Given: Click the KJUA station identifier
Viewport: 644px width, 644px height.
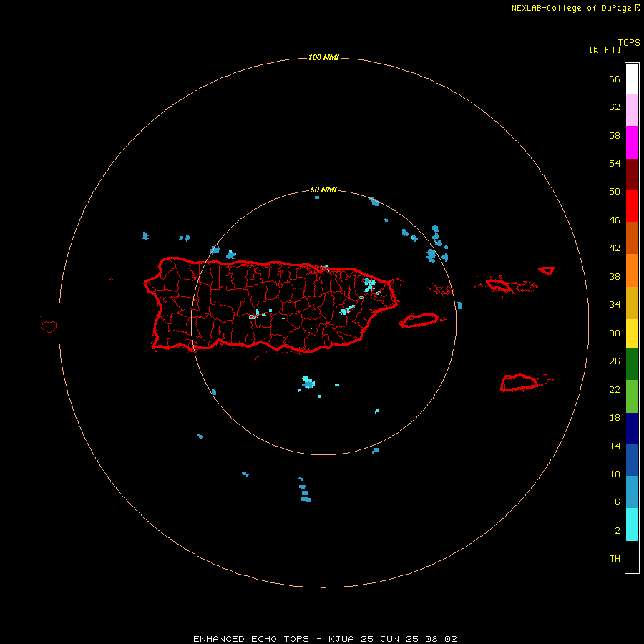Looking at the screenshot, I should pyautogui.click(x=341, y=639).
